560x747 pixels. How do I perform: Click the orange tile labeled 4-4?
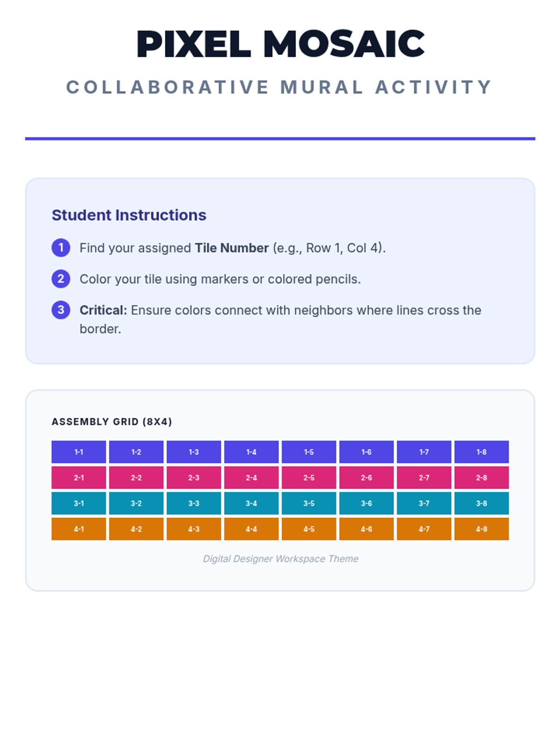coord(251,529)
